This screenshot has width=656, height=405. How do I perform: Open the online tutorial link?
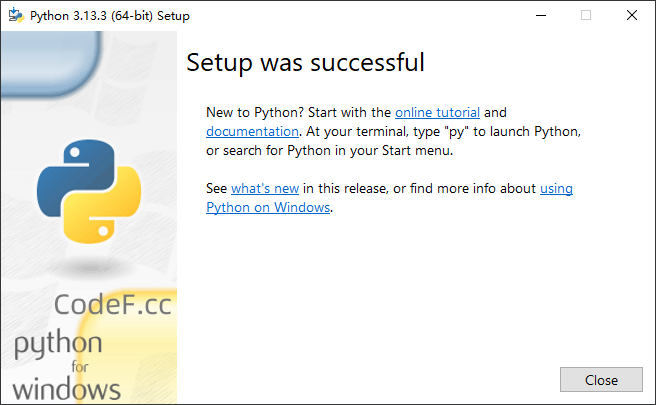click(x=437, y=113)
